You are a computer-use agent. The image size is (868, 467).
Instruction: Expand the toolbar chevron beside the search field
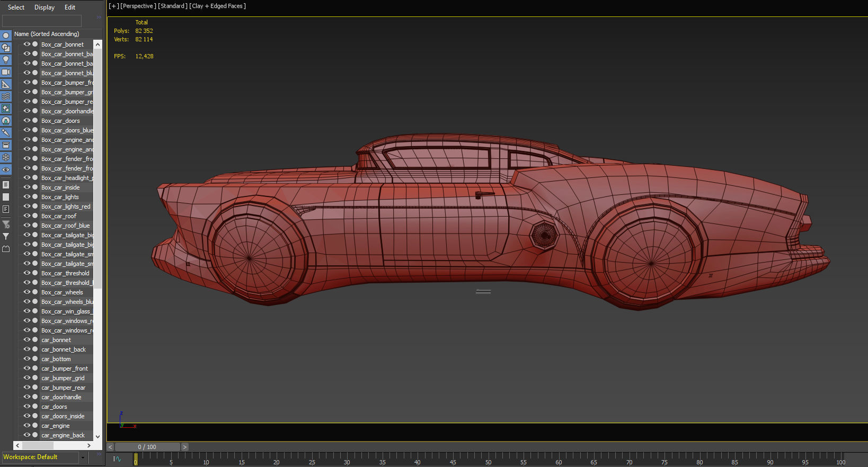pos(99,17)
